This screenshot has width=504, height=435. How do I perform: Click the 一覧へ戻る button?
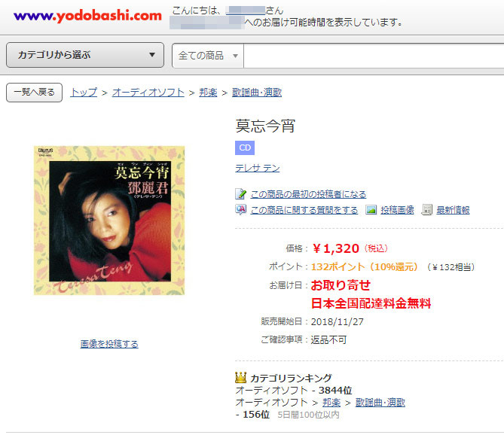[x=34, y=93]
